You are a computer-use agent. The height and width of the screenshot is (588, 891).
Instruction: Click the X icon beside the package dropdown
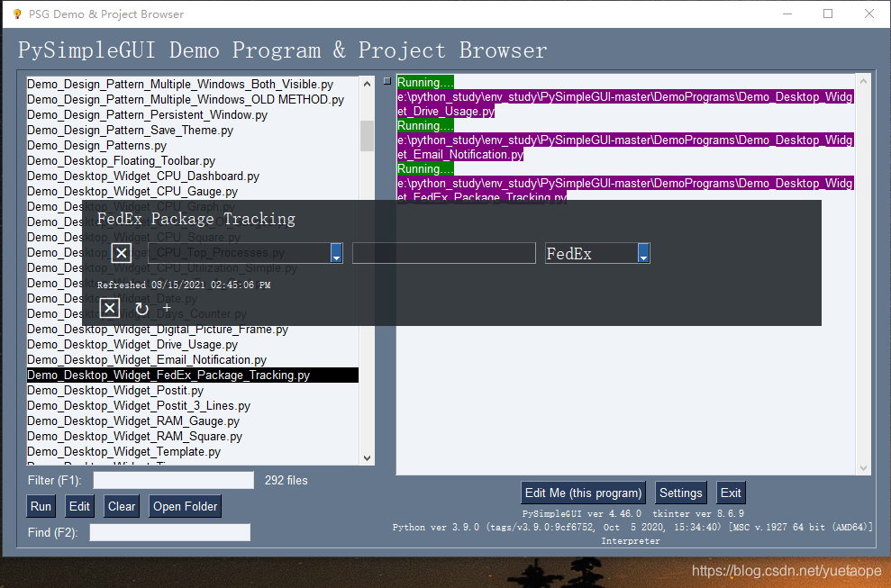point(121,253)
